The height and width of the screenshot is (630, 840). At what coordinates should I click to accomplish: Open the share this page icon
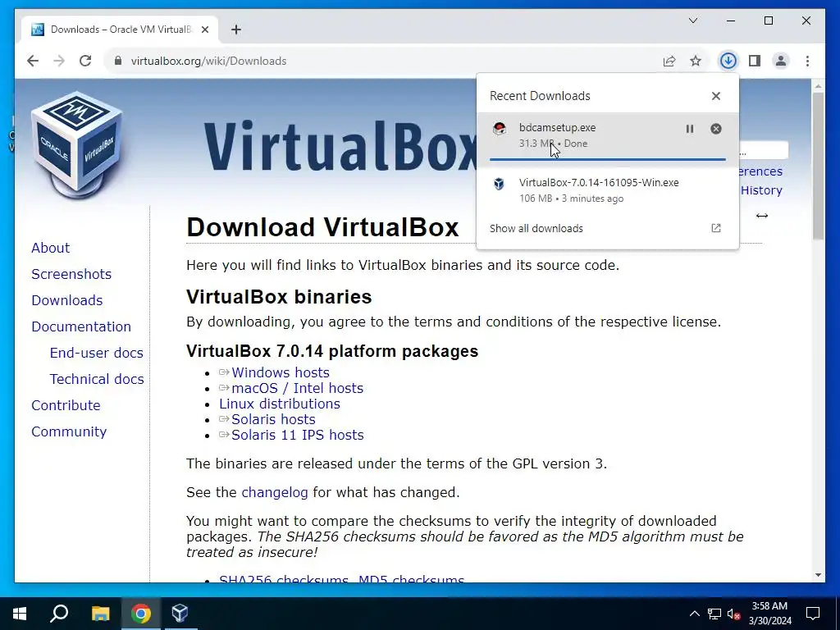(x=669, y=61)
